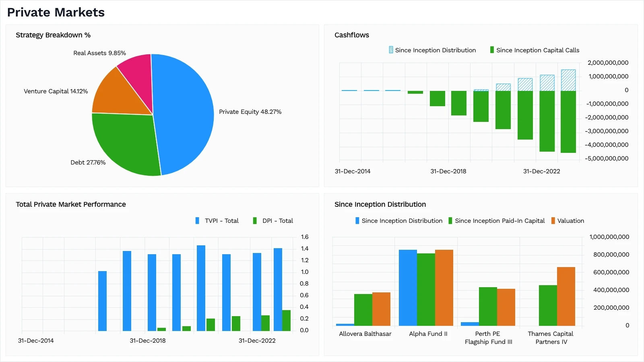This screenshot has width=644, height=362.
Task: Click the Total Private Market Performance panel title
Action: click(x=70, y=204)
